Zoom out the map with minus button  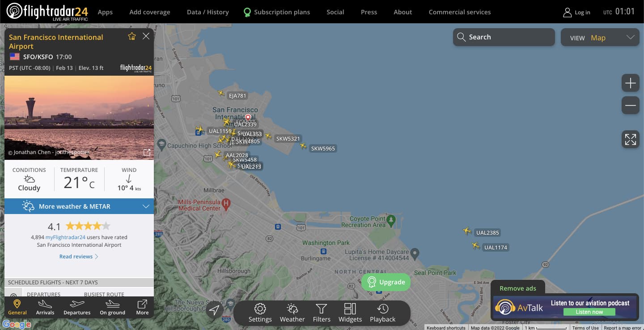[x=631, y=105]
